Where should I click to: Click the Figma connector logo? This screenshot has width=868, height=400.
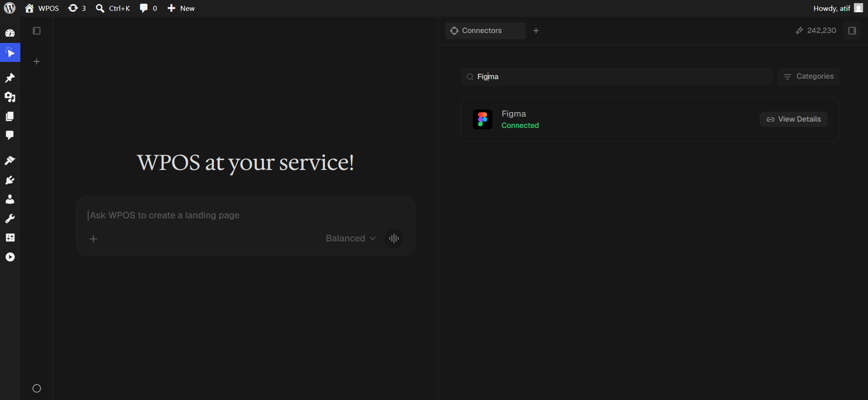click(482, 119)
